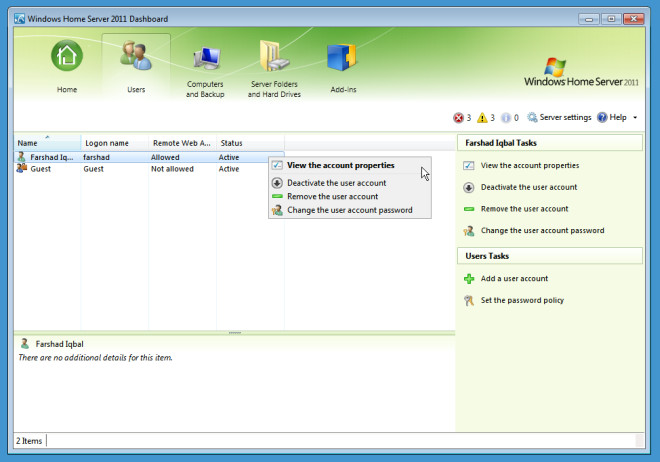The width and height of the screenshot is (660, 462).
Task: Click context menu change password icon
Action: point(277,210)
